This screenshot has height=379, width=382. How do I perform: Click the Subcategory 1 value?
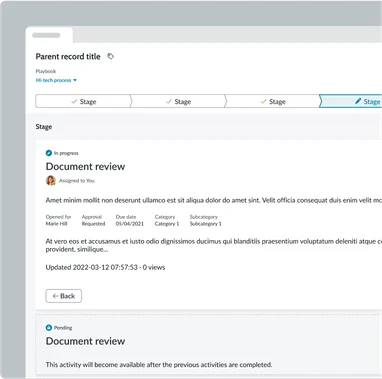[x=206, y=224]
